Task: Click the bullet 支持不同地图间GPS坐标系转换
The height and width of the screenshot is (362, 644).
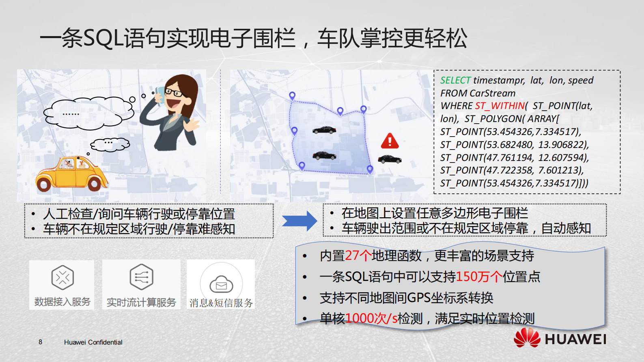Action: (x=406, y=298)
